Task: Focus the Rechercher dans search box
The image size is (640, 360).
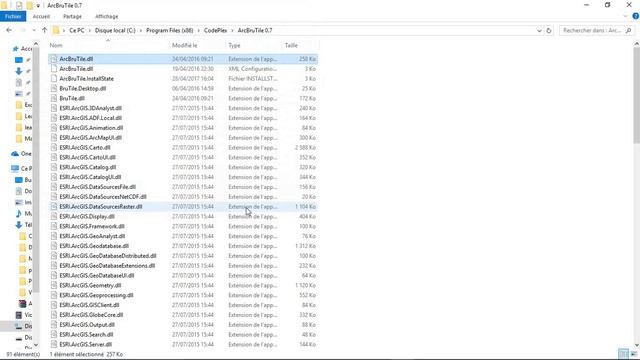Action: [x=592, y=31]
